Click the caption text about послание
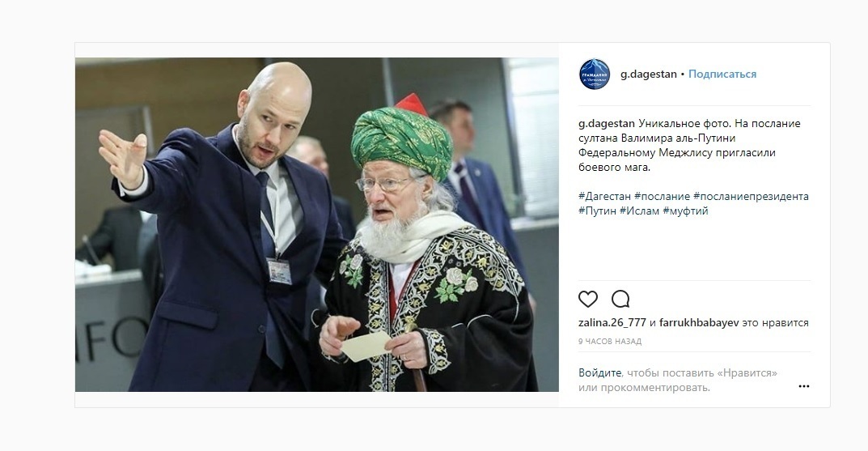This screenshot has height=451, width=868. 689,145
